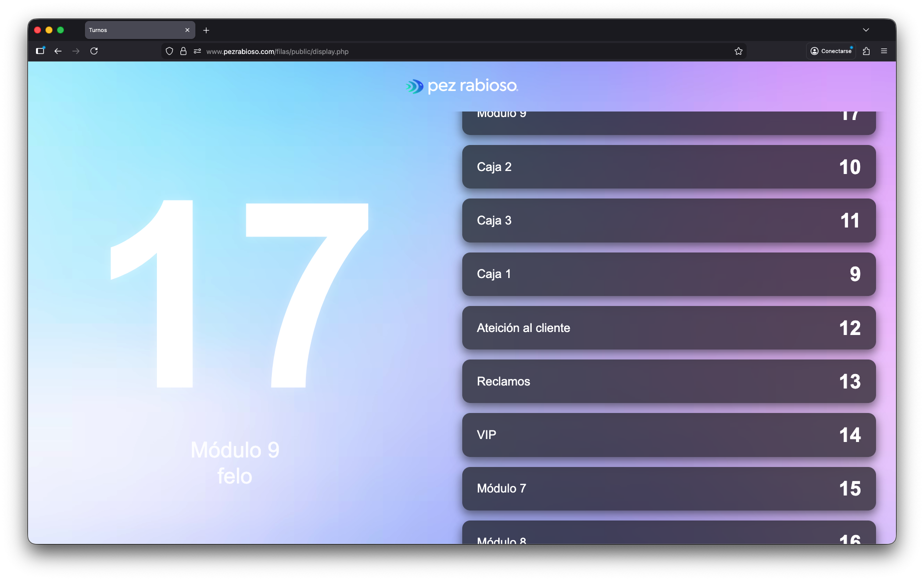
Task: Select the Caja 2 queue row
Action: tap(669, 167)
